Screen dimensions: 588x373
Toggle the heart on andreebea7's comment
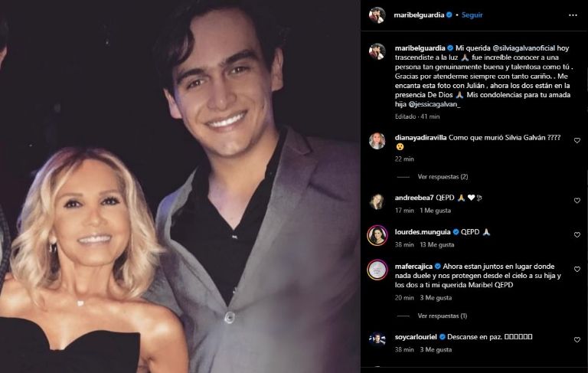coord(576,200)
